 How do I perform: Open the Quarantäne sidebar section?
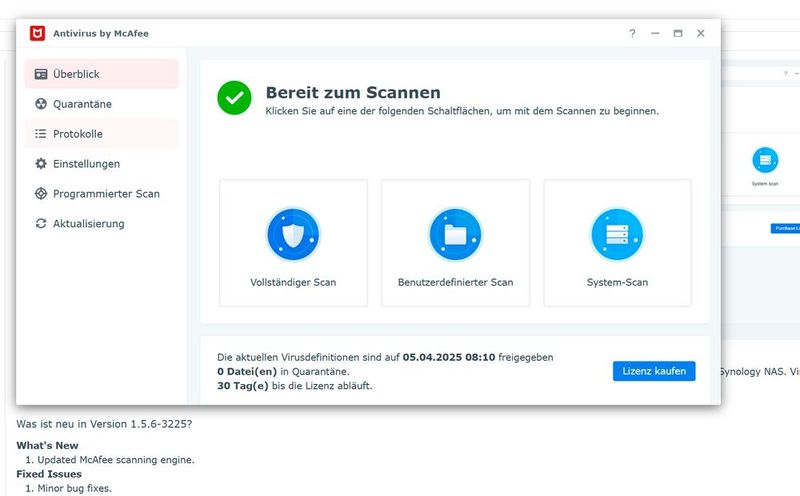102,104
